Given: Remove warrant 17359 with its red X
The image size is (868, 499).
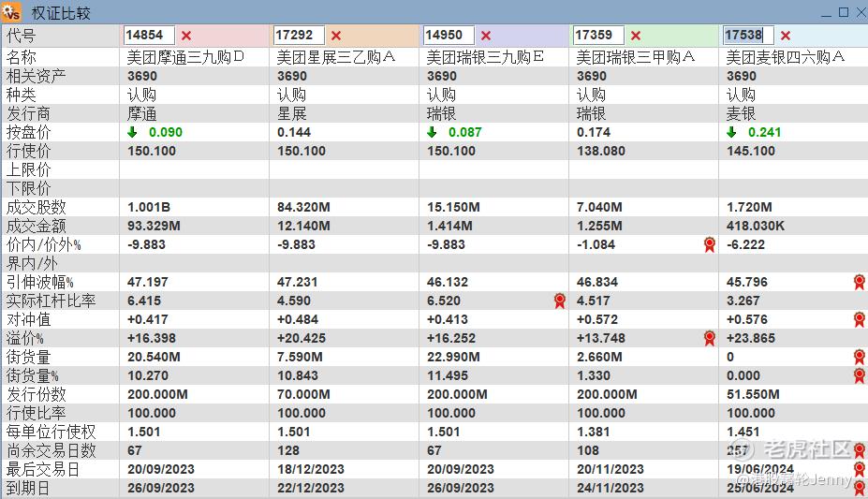Looking at the screenshot, I should coord(636,36).
